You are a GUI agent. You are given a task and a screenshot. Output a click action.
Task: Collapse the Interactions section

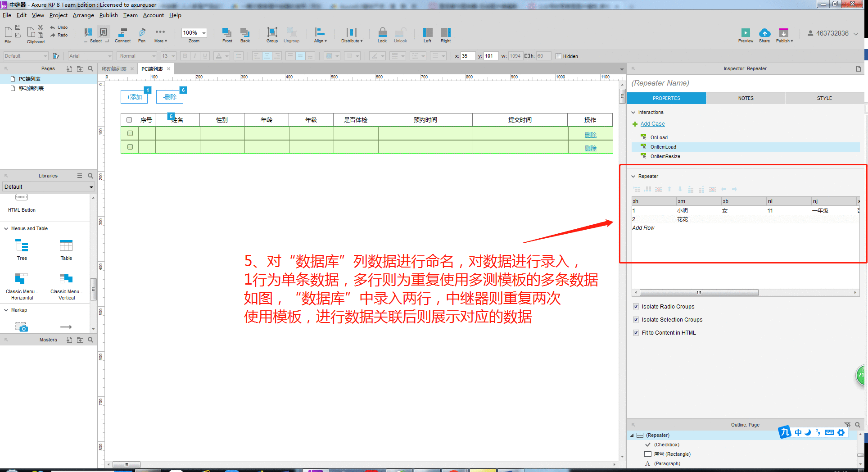point(633,113)
